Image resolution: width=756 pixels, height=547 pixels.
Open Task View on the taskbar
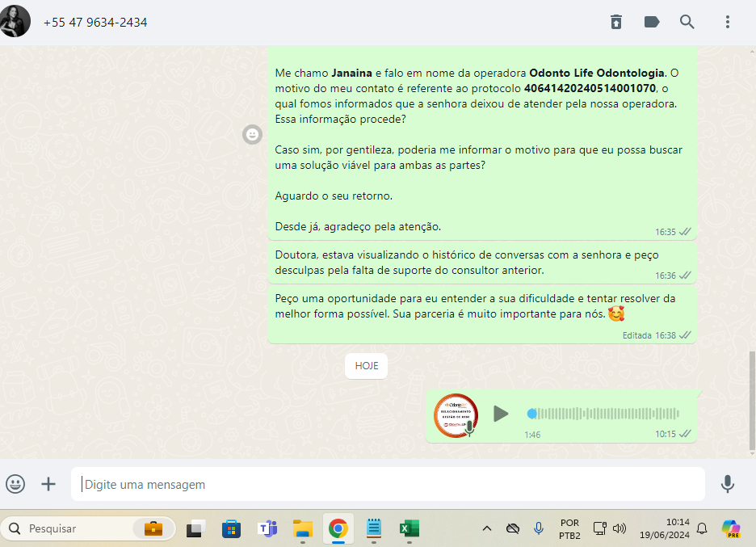point(195,528)
